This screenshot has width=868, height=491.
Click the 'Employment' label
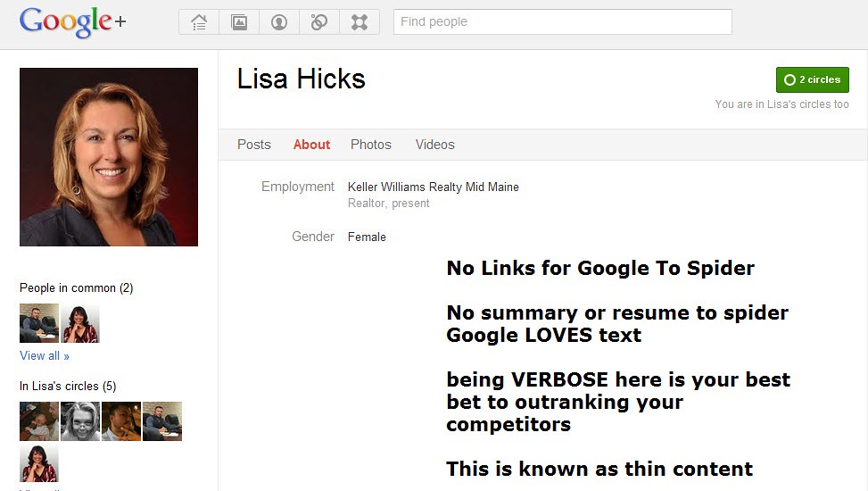click(x=298, y=187)
